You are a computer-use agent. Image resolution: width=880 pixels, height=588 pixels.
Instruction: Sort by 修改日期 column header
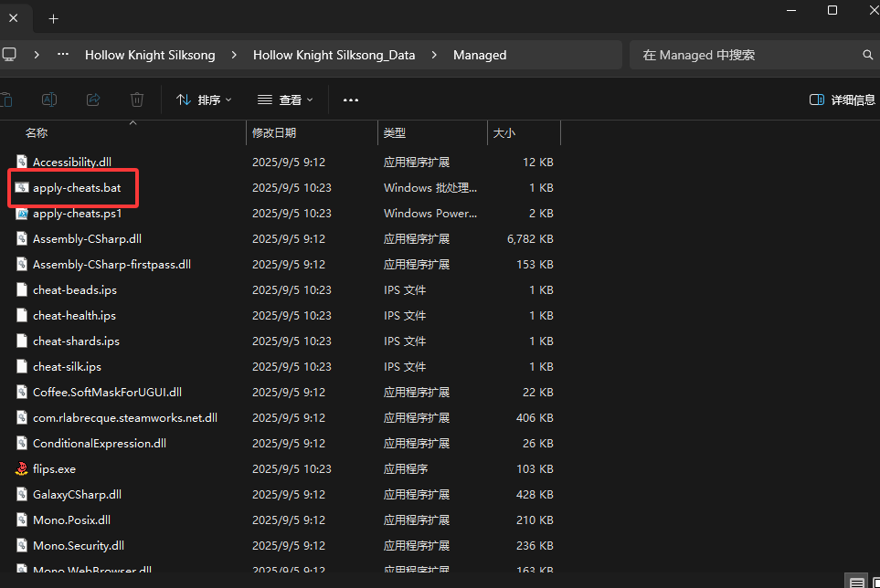274,132
